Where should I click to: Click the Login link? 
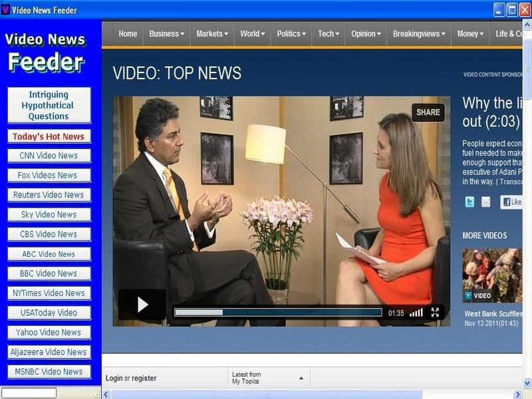tap(114, 378)
